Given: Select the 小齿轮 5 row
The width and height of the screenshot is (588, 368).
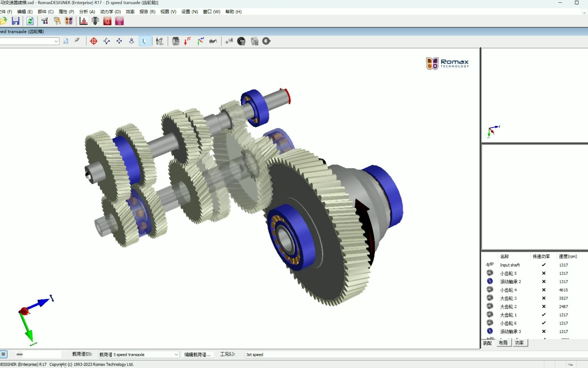Looking at the screenshot, I should click(535, 273).
